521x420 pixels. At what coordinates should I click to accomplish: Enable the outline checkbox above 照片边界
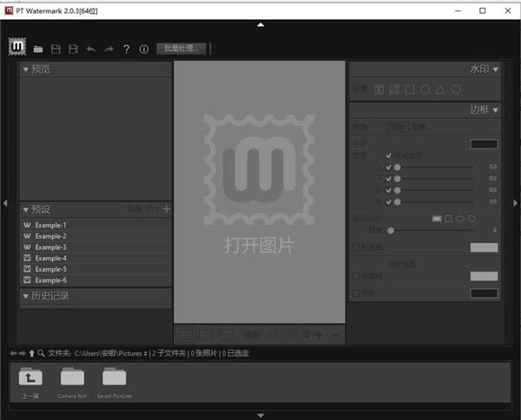355,247
